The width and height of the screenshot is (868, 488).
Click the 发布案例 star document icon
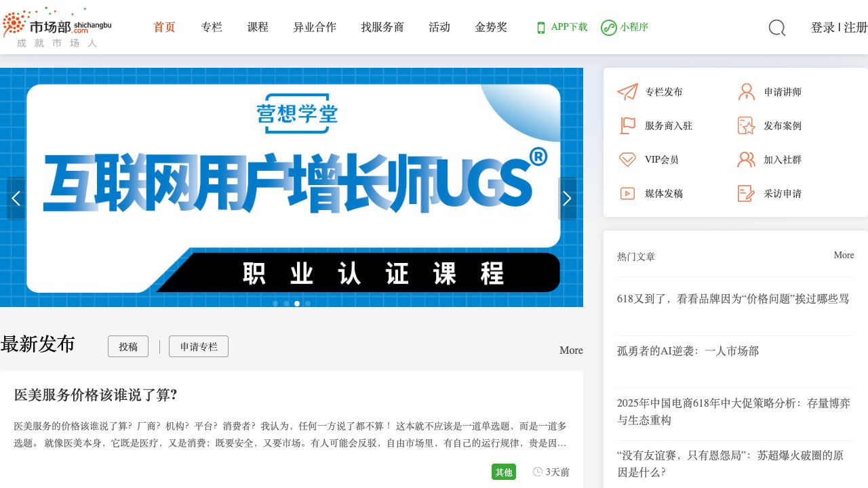746,126
